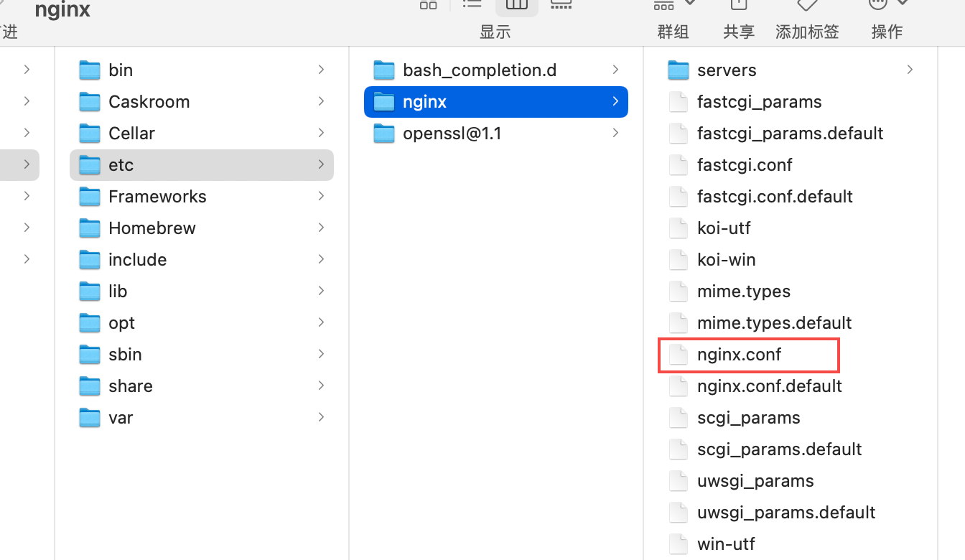Expand the Frameworks folder chevron
965x560 pixels.
(321, 196)
